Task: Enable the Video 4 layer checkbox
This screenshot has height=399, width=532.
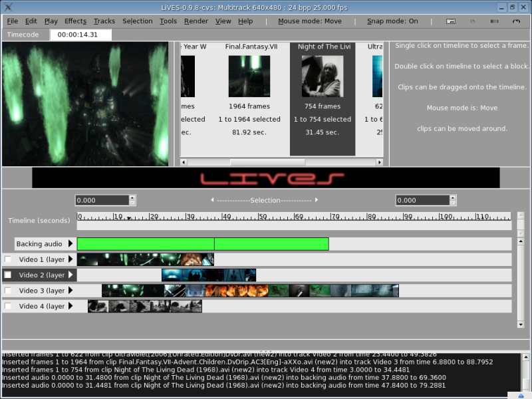Action: tap(7, 306)
